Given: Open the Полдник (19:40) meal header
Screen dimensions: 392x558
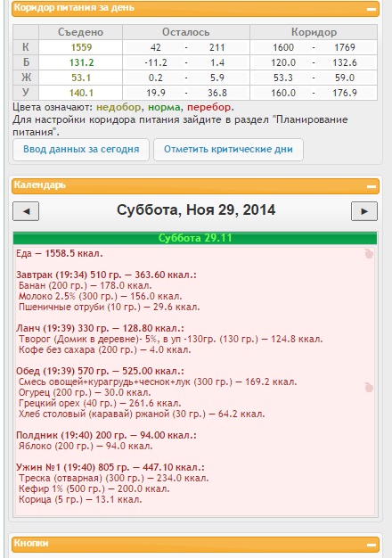Looking at the screenshot, I should [x=106, y=436].
